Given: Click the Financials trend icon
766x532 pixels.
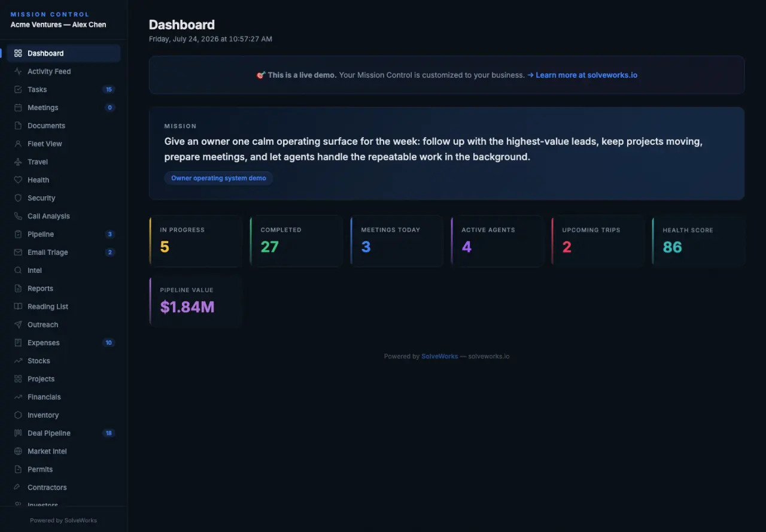Looking at the screenshot, I should coord(18,397).
